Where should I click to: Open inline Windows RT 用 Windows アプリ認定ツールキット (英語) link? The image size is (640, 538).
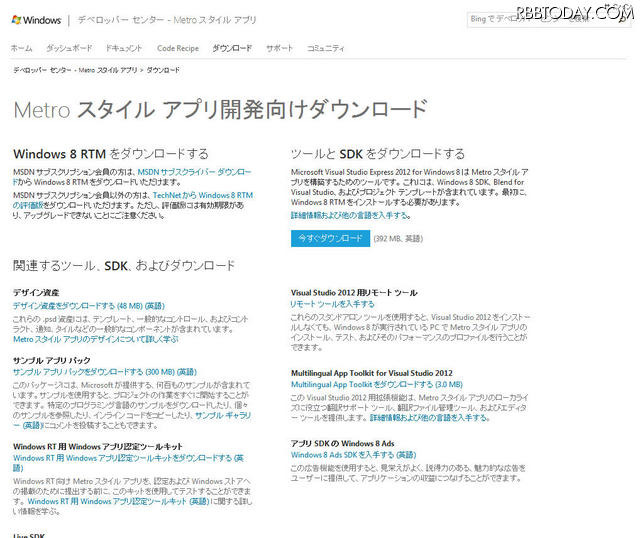coord(118,501)
